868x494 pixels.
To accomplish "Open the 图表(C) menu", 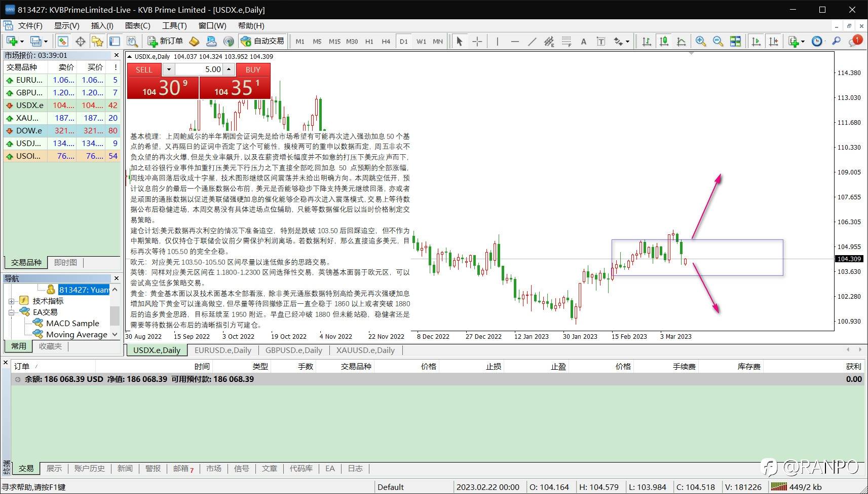I will click(x=137, y=25).
